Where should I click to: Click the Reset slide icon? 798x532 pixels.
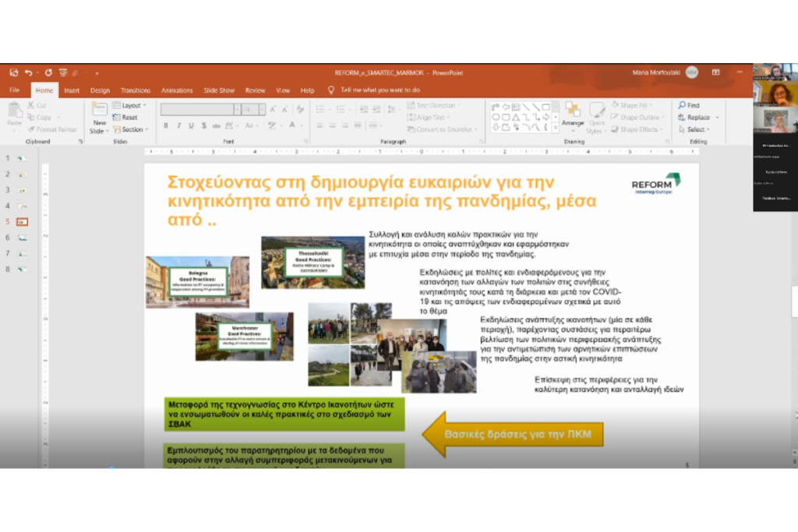tap(125, 118)
